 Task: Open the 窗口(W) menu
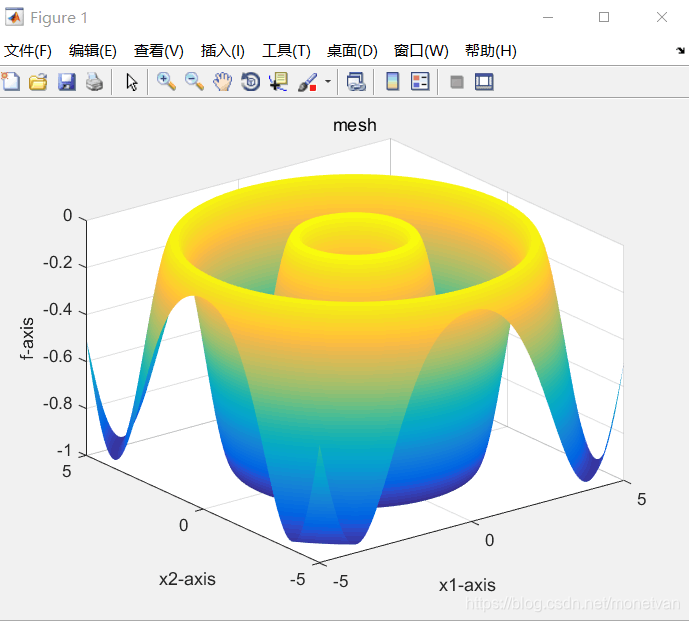tap(421, 51)
